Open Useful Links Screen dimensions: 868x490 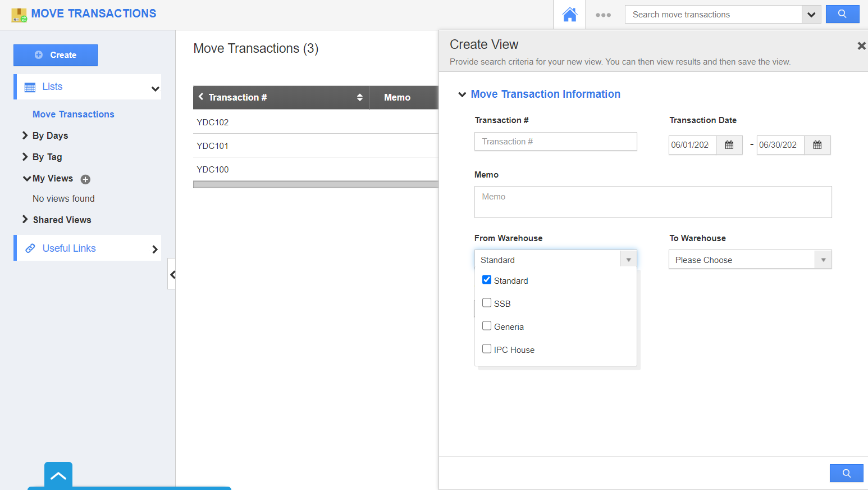[x=68, y=248]
